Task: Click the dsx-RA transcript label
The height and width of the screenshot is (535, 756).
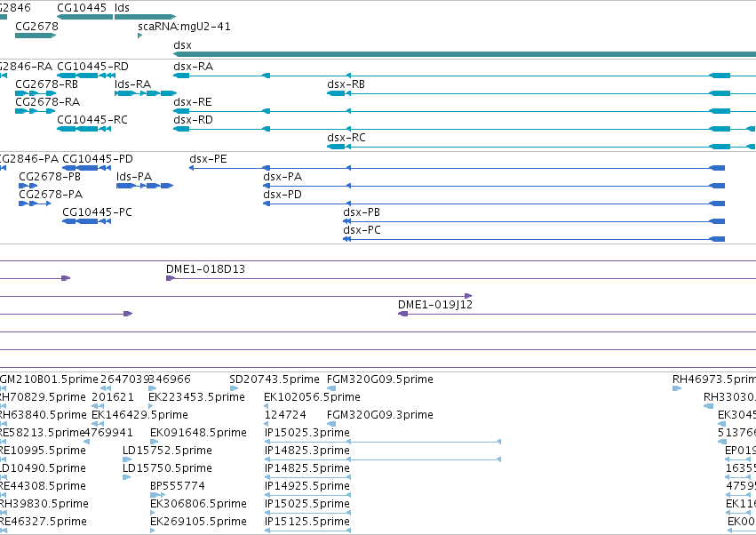Action: (x=193, y=67)
